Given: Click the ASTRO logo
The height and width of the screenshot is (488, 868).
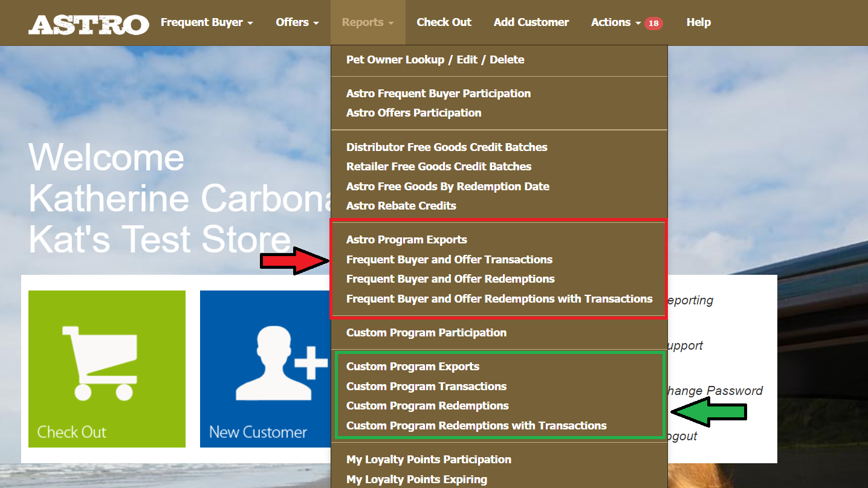Looking at the screenshot, I should point(88,24).
